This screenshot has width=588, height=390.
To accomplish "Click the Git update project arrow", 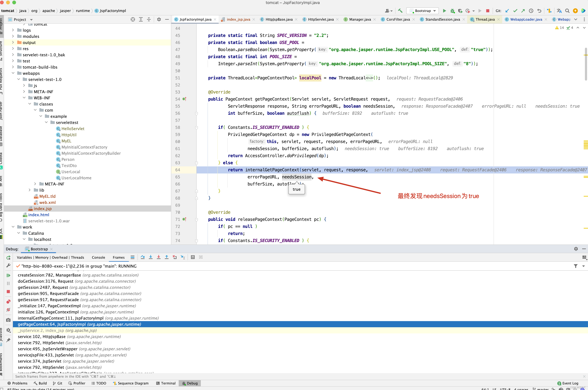I will 507,11.
